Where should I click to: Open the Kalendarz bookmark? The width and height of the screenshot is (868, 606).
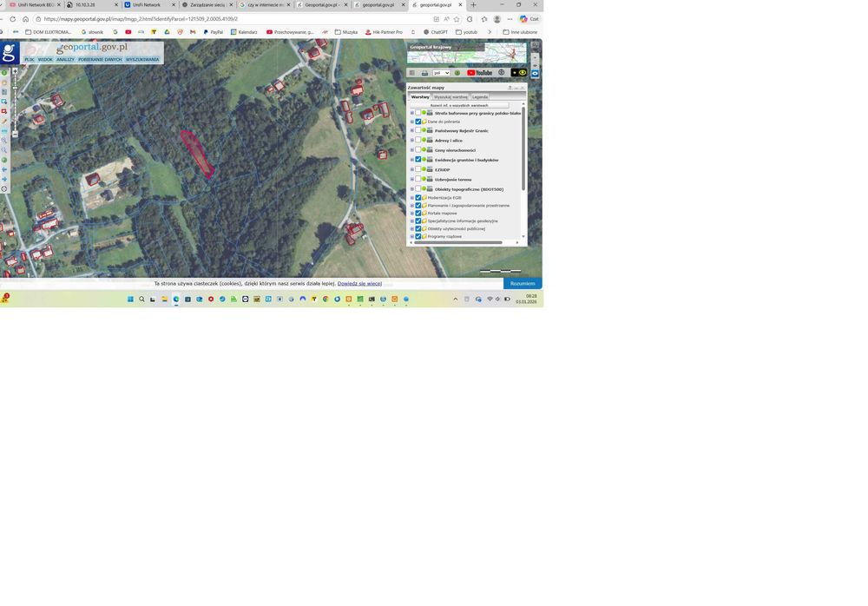[x=244, y=32]
